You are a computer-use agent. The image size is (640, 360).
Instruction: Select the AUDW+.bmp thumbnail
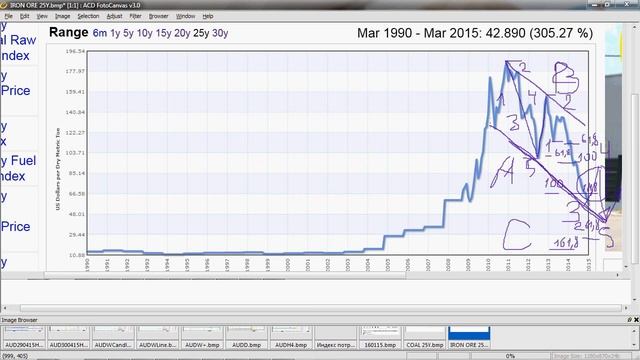click(x=202, y=337)
